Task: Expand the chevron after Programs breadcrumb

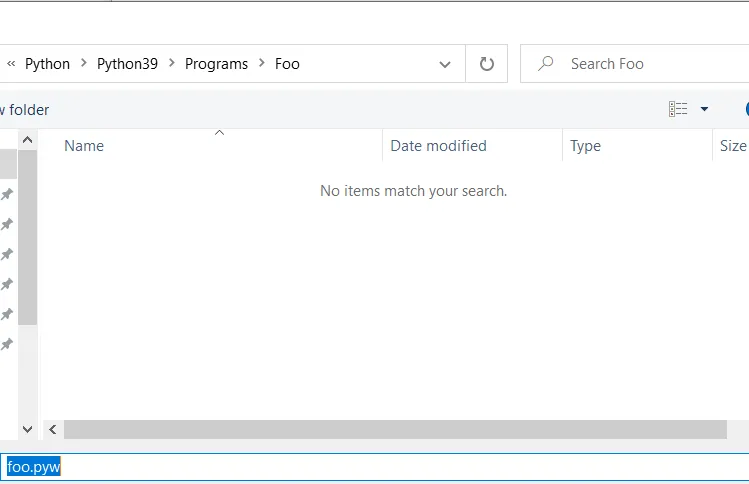Action: point(260,64)
